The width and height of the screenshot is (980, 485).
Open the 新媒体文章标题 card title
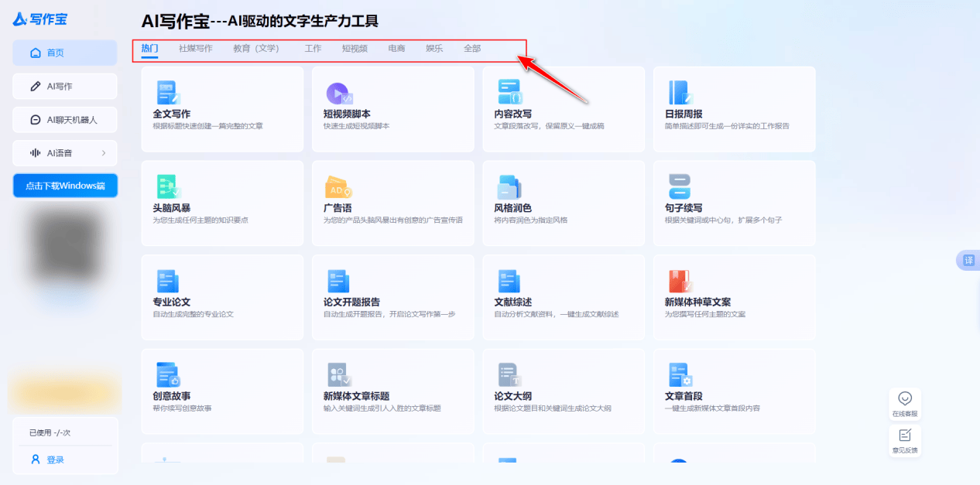coord(356,396)
